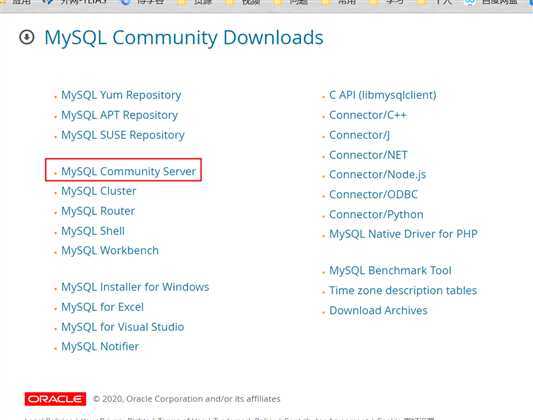This screenshot has height=420, width=533.
Task: Open the Download Archives link
Action: [x=378, y=310]
